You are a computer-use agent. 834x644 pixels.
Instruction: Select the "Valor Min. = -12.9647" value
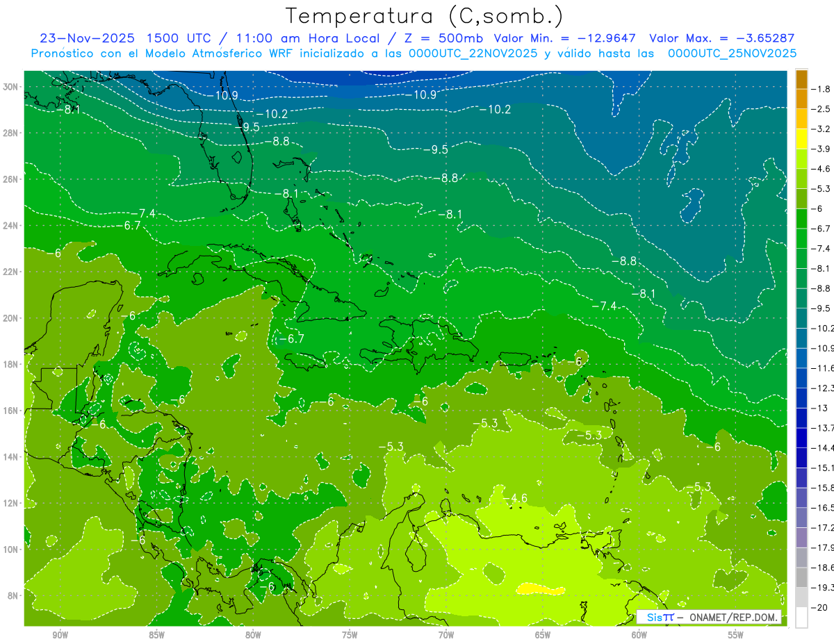click(566, 38)
